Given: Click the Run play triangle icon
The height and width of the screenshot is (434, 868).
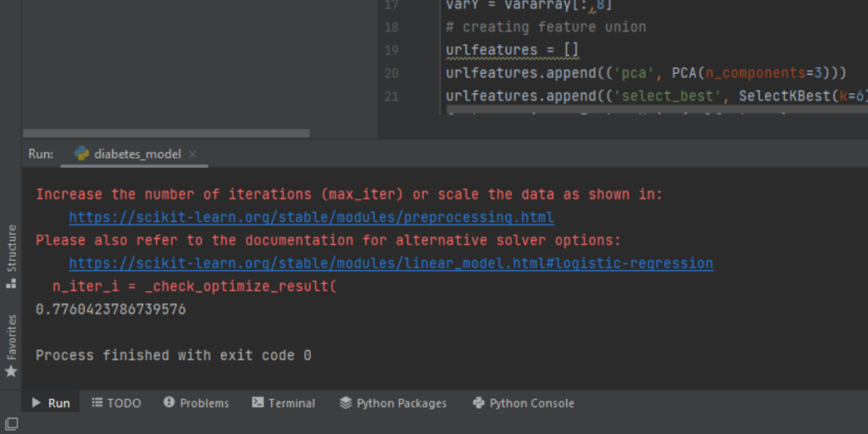Looking at the screenshot, I should click(36, 403).
